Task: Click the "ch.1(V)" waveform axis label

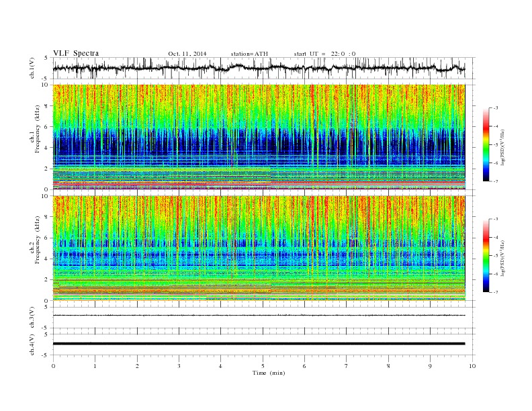Action: tap(32, 69)
